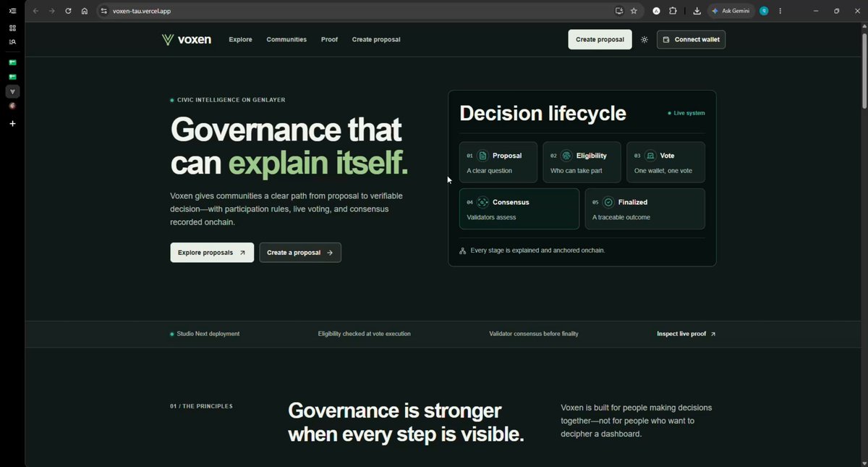This screenshot has width=868, height=467.
Task: Toggle the light/dark theme sun icon
Action: click(644, 40)
